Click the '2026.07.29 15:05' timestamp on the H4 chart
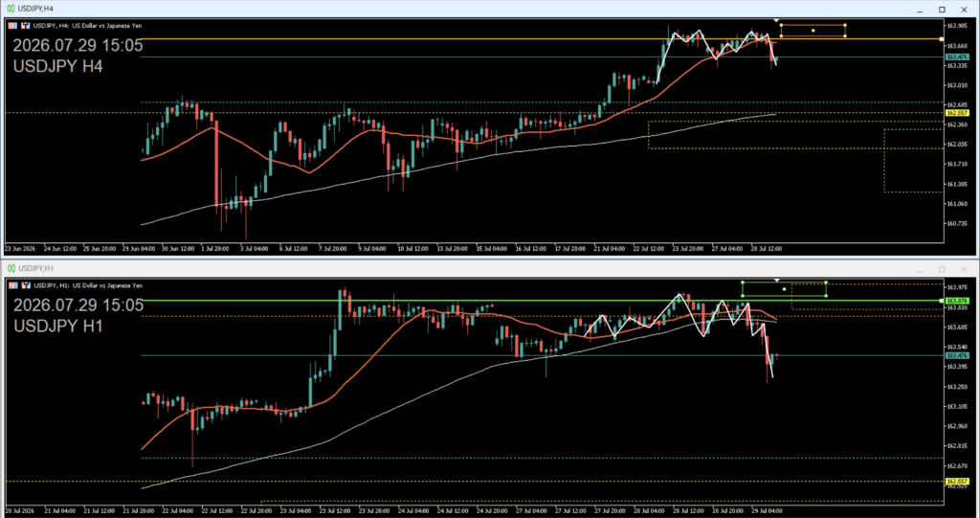 pos(78,46)
